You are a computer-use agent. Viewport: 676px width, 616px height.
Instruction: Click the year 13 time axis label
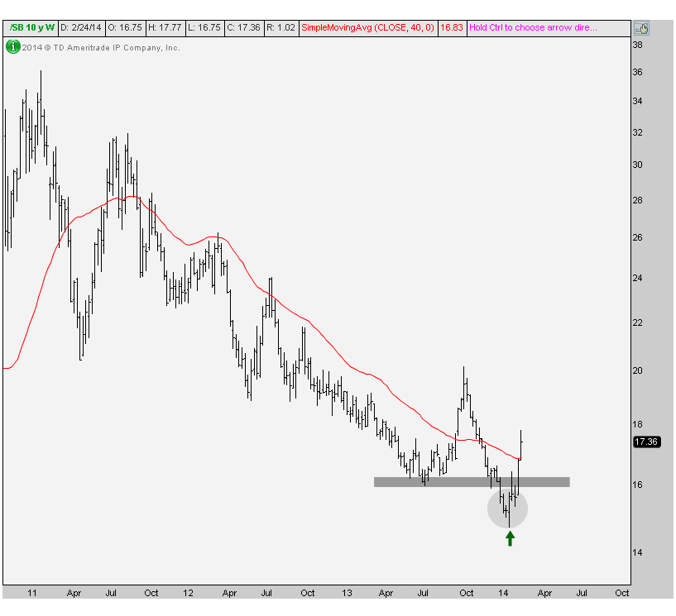[x=347, y=593]
